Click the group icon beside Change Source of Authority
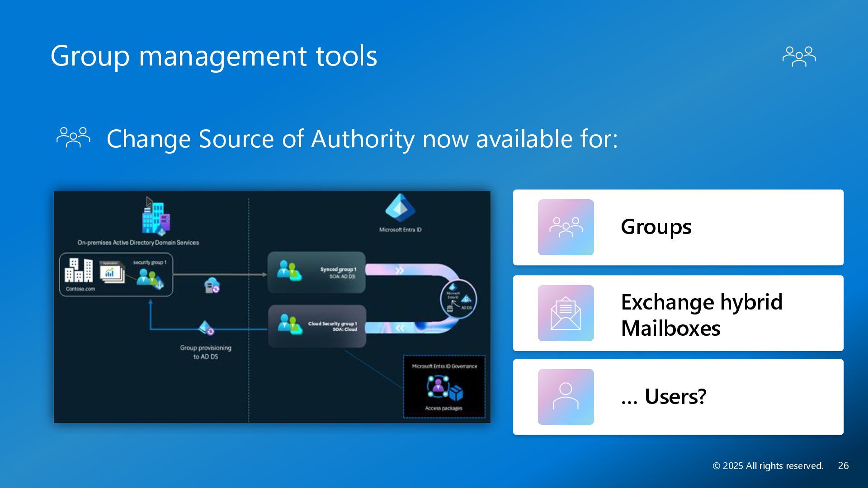Image resolution: width=868 pixels, height=488 pixels. coord(73,137)
